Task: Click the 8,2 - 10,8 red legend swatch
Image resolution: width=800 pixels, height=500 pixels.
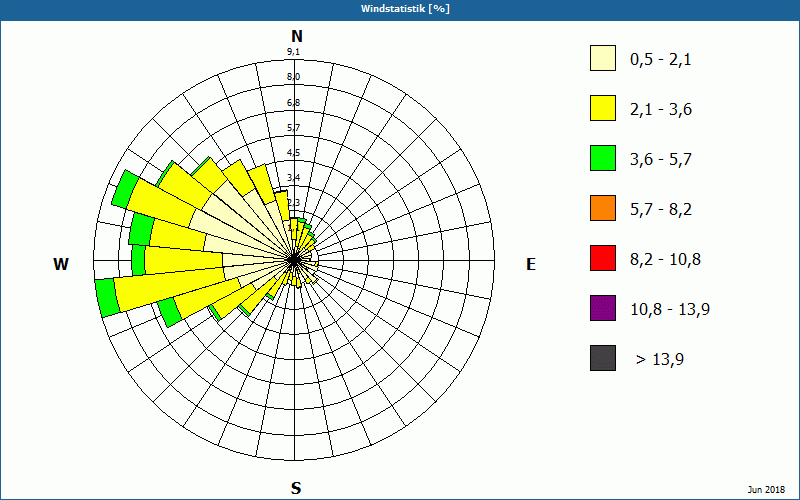Action: click(603, 258)
